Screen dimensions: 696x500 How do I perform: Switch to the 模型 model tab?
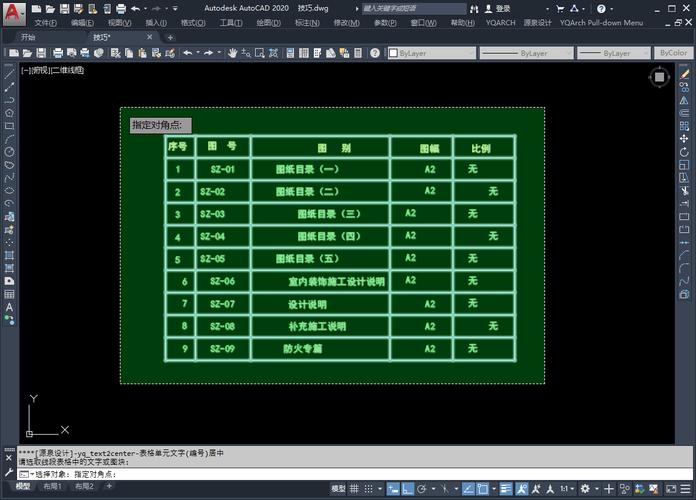tap(23, 486)
